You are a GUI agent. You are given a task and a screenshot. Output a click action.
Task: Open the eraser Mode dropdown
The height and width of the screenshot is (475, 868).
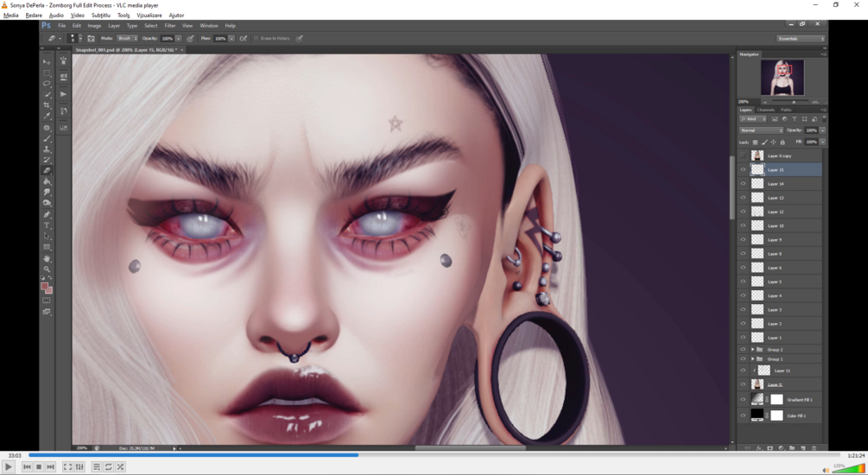click(127, 38)
